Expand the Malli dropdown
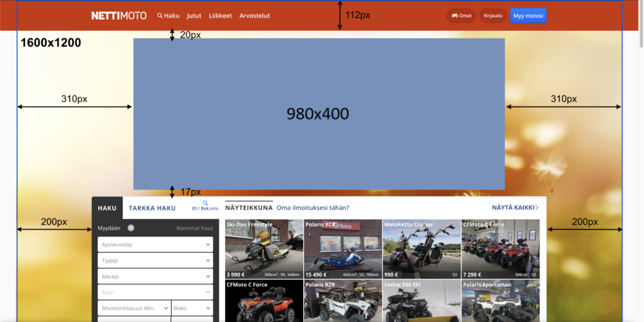This screenshot has width=644, height=322. coord(155,292)
